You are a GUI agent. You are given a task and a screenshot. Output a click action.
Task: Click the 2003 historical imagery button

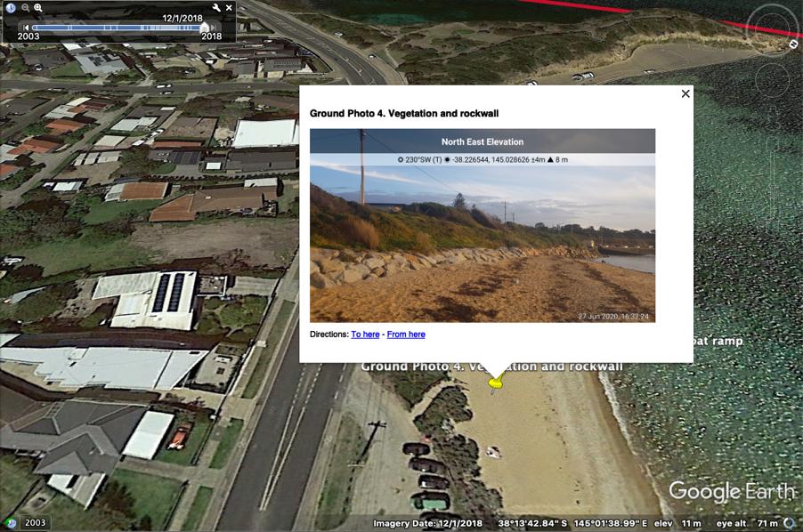pos(35,523)
